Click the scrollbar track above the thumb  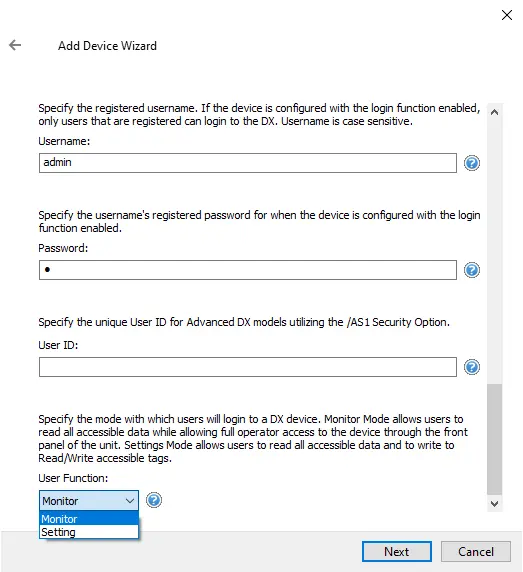coord(495,252)
